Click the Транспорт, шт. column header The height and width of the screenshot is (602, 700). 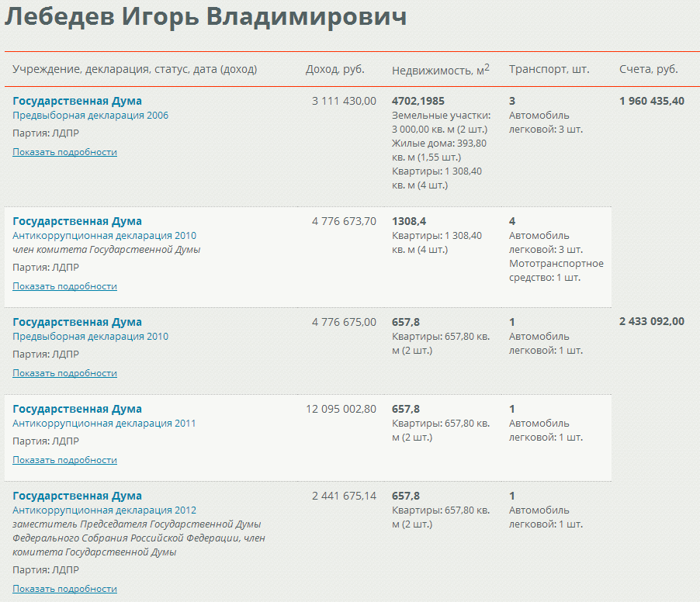point(549,69)
